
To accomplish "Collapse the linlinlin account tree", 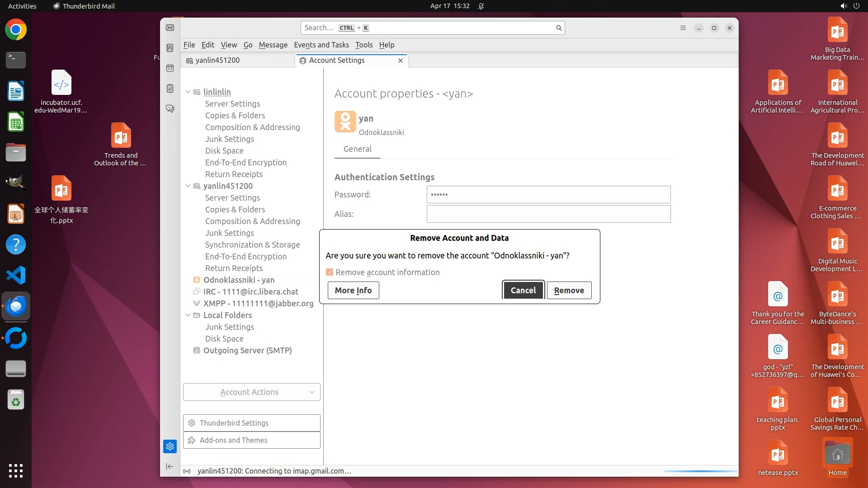I will (188, 92).
